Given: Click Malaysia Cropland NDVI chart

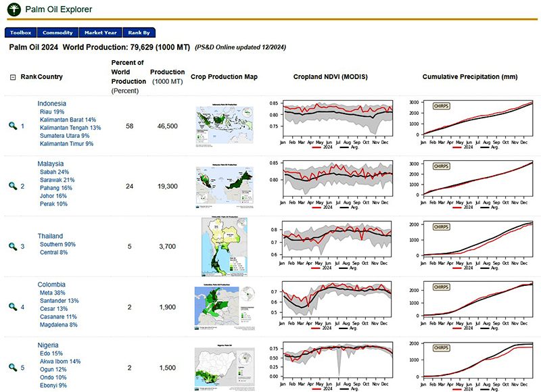Looking at the screenshot, I should pyautogui.click(x=336, y=179).
